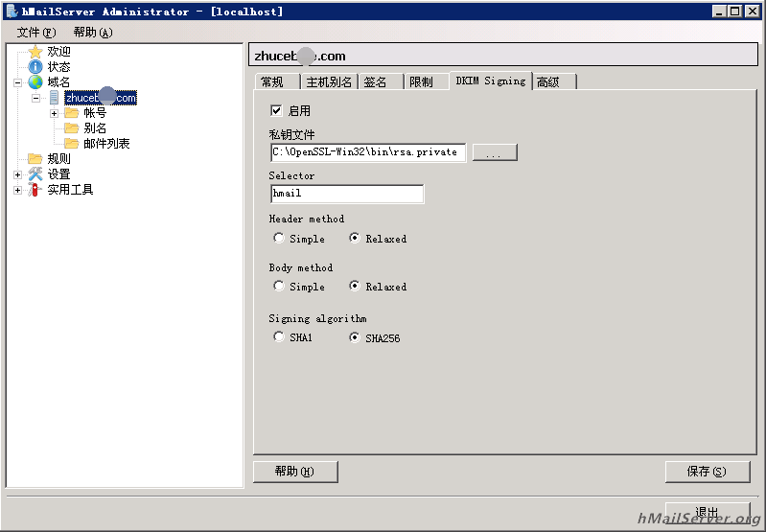
Task: Expand the 帐号 tree node
Action: pyautogui.click(x=55, y=113)
